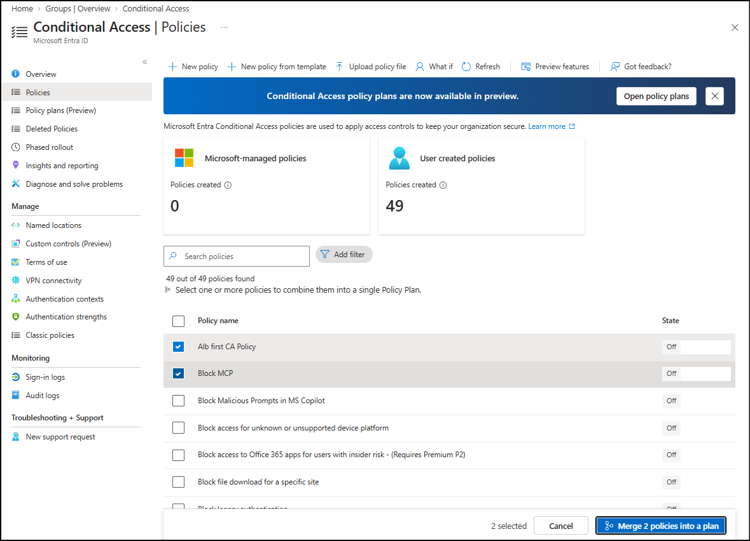
Task: Uncheck the Alb first CA Policy checkbox
Action: (178, 347)
